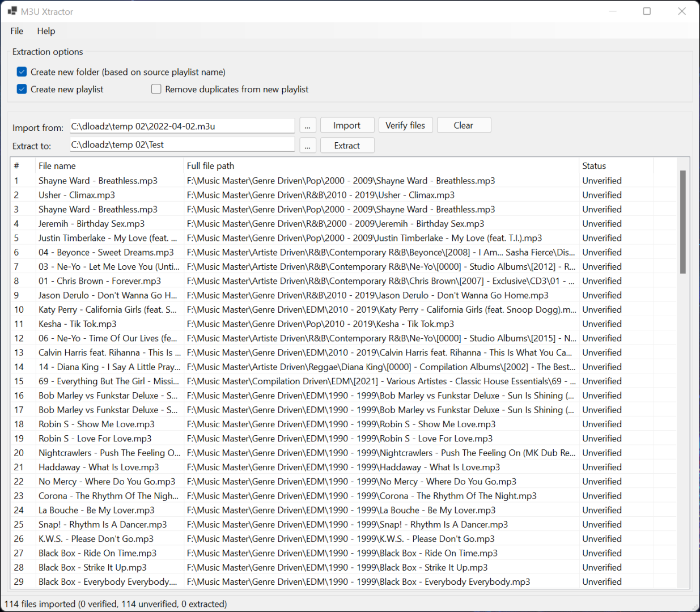The width and height of the screenshot is (700, 612).
Task: Select row Snap! - Rhythm Is A Dancer.mp3
Action: (x=343, y=525)
